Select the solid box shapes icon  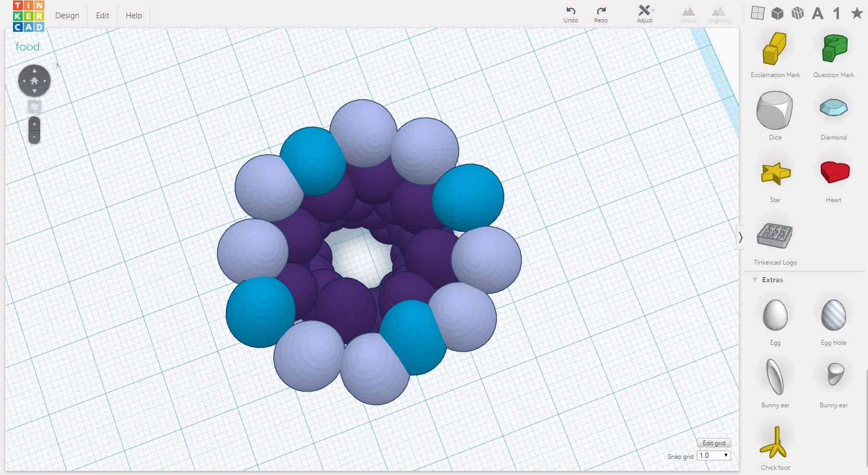(x=777, y=13)
